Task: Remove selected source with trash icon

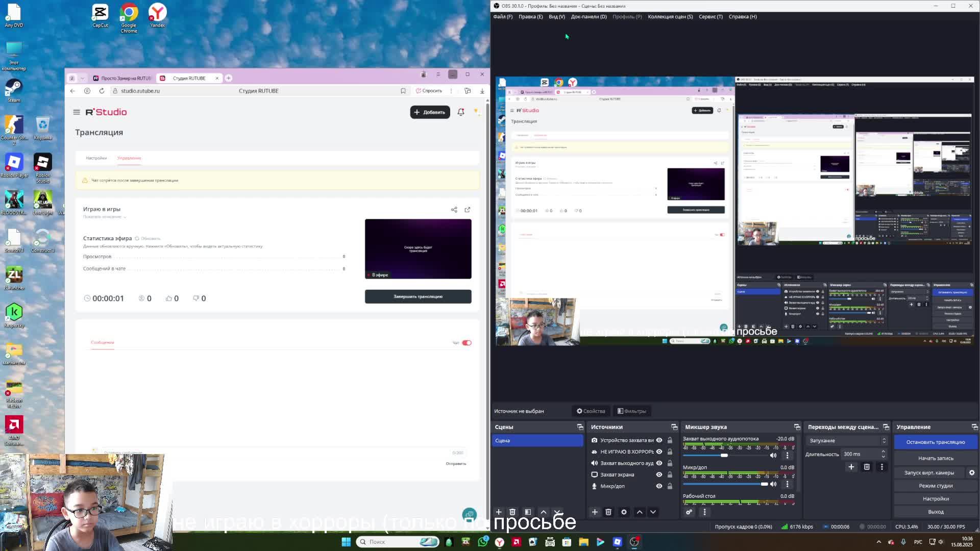Action: click(x=608, y=512)
